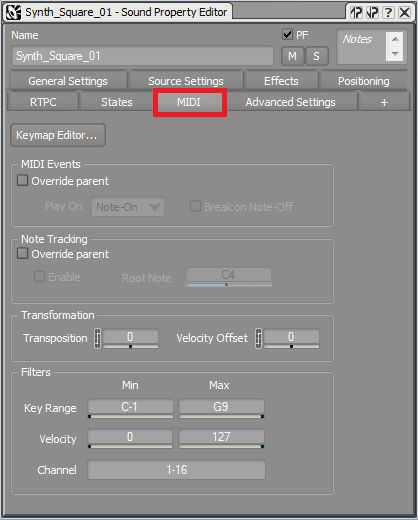Viewport: 418px width, 520px height.
Task: Click the Notes scroll up arrow
Action: [395, 39]
